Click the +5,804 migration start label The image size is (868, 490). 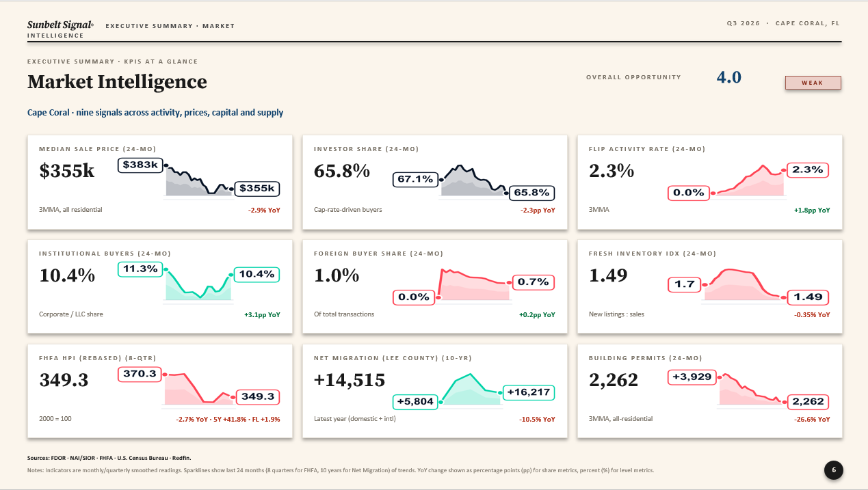point(416,401)
